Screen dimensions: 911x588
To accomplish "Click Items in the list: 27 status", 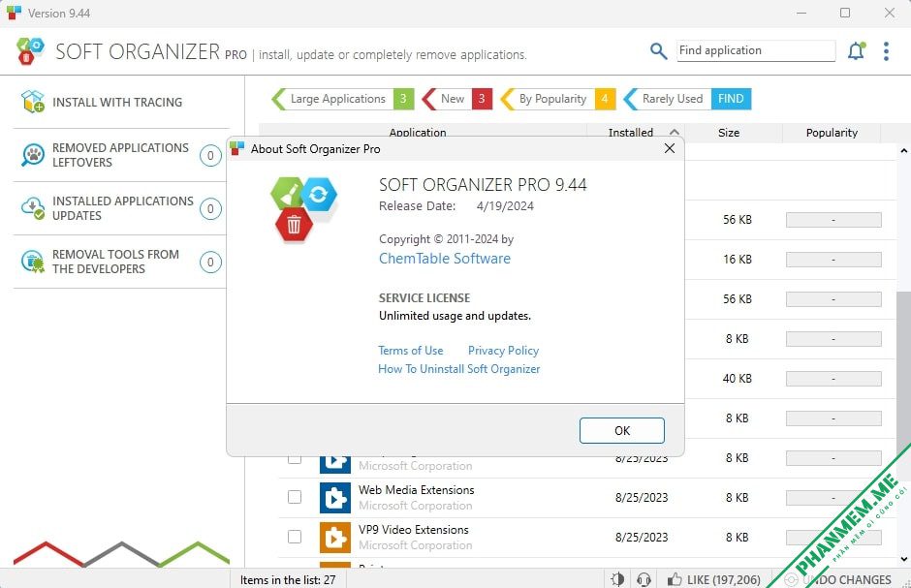I will click(x=288, y=579).
